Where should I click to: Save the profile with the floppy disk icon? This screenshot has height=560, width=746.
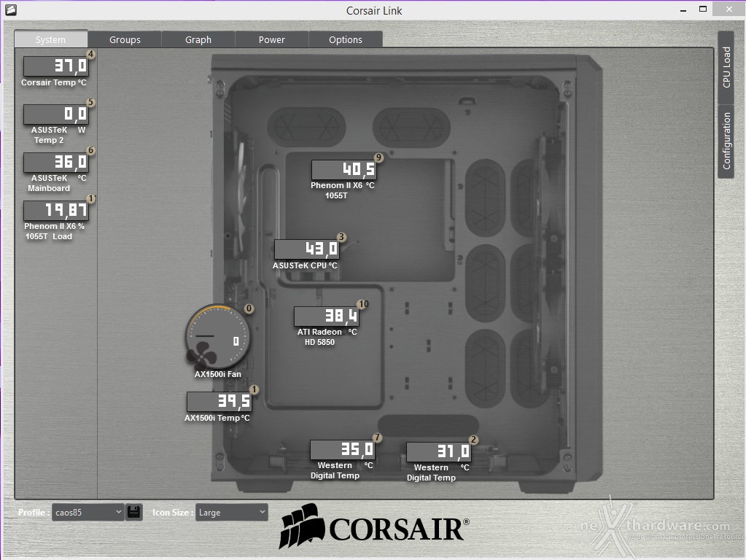133,512
